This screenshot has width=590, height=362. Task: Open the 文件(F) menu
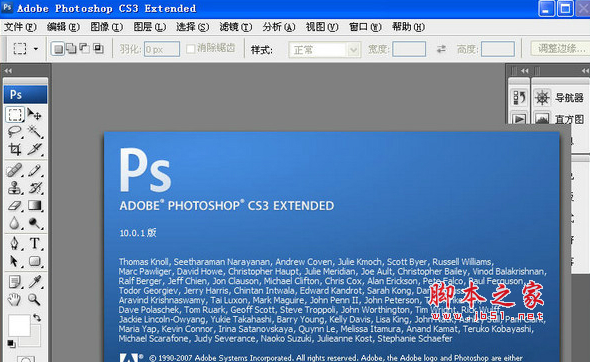click(x=20, y=27)
